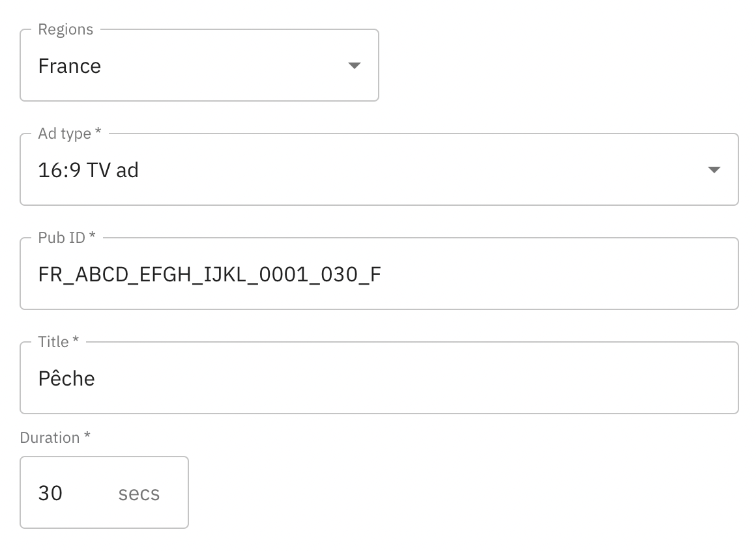Image resolution: width=756 pixels, height=551 pixels.
Task: Click empty area right of the Pub ID text
Action: click(554, 274)
